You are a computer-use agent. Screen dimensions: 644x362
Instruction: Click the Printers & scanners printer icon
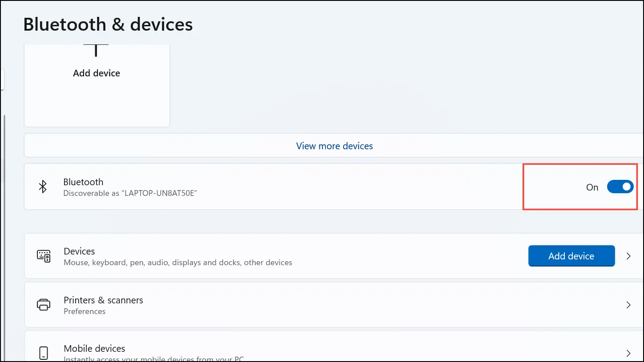coord(44,305)
